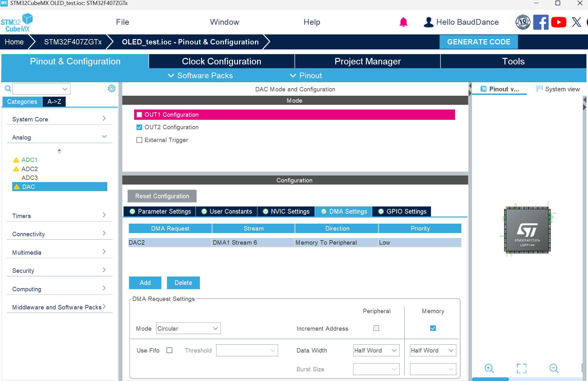Zoom in on the chip pinout view
The image size is (588, 381).
[x=489, y=368]
